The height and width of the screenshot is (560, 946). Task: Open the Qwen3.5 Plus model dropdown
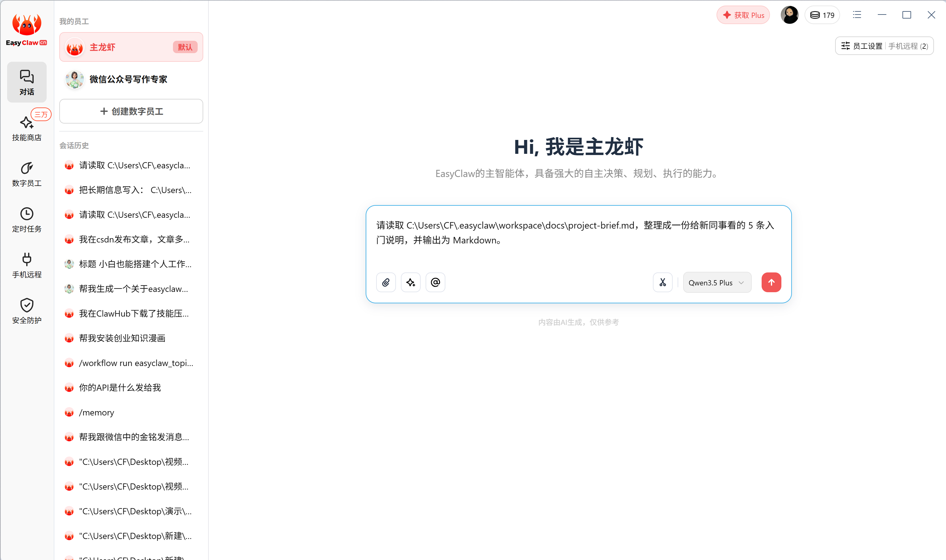717,282
